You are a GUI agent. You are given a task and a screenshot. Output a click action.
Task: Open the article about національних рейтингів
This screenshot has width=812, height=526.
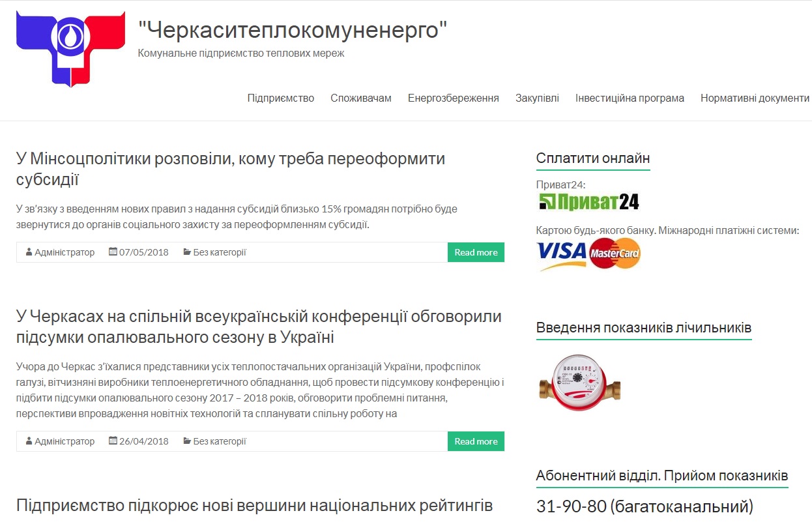[x=254, y=505]
